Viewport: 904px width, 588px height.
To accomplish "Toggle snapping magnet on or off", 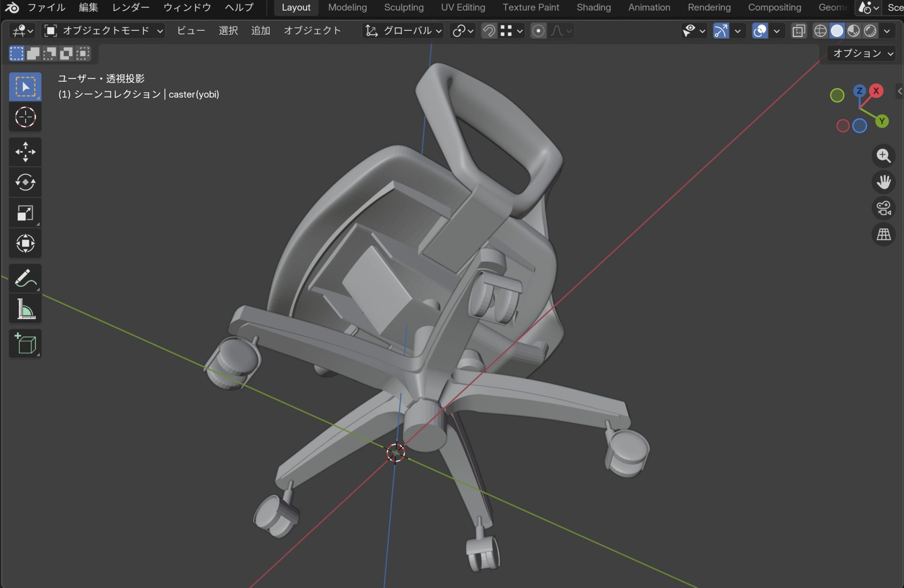I will point(489,31).
